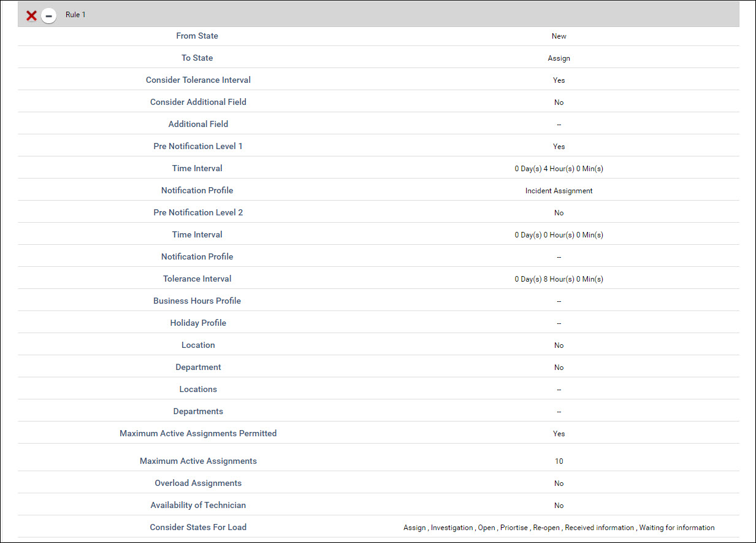
Task: Delete Rule 1 using the red X icon
Action: pos(31,15)
